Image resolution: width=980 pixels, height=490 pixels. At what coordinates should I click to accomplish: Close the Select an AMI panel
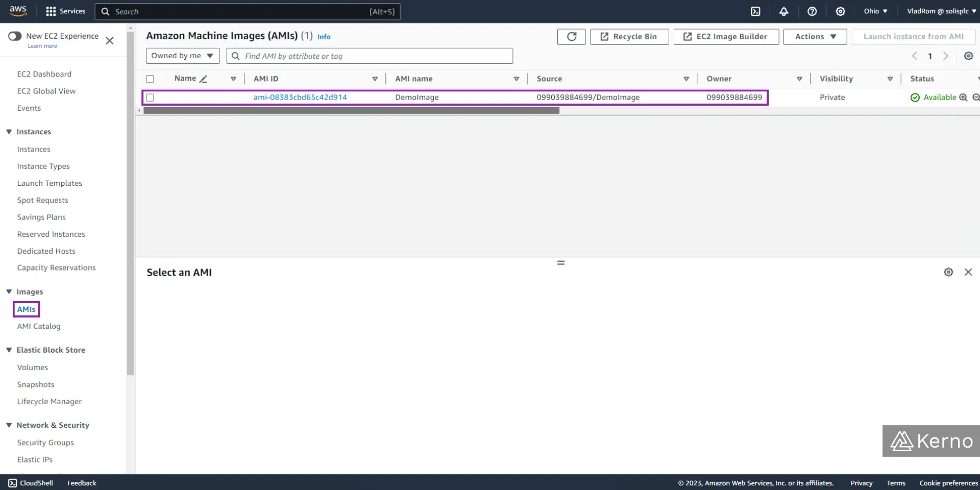(x=968, y=272)
